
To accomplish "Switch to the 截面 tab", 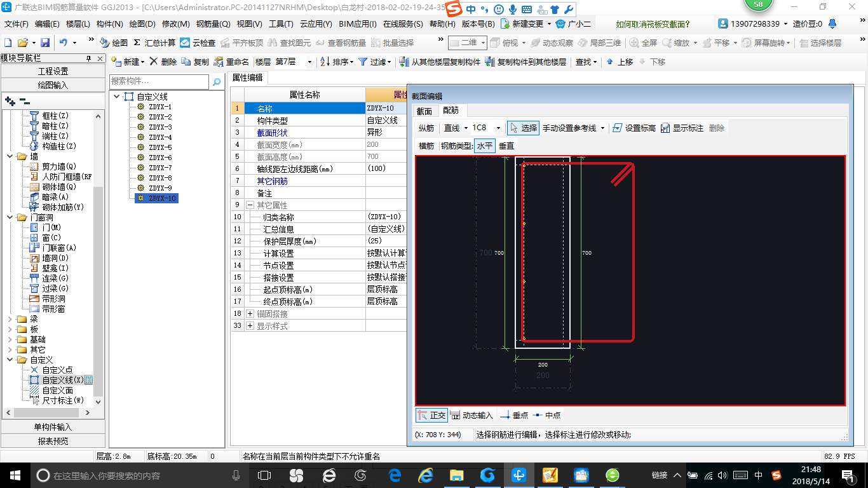I will click(424, 111).
